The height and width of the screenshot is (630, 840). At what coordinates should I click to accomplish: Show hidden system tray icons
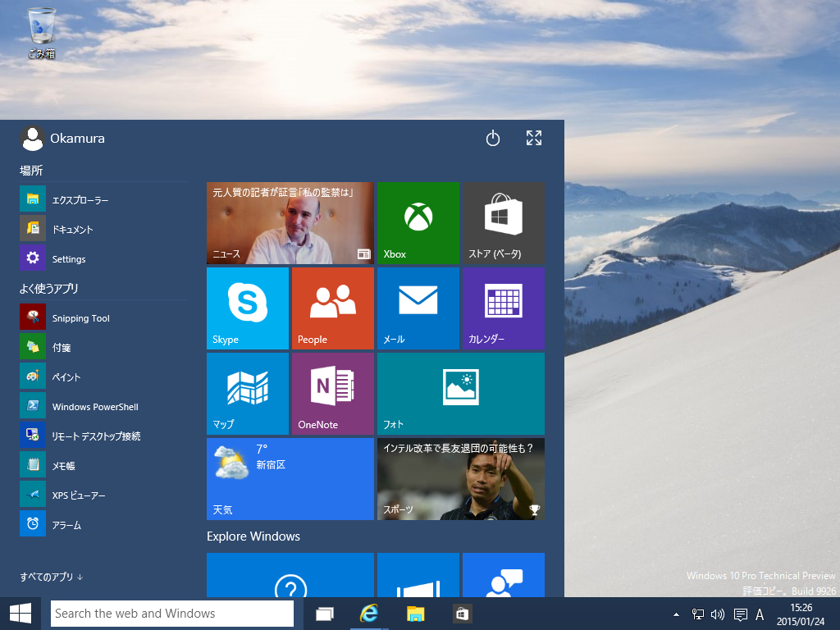(x=676, y=614)
